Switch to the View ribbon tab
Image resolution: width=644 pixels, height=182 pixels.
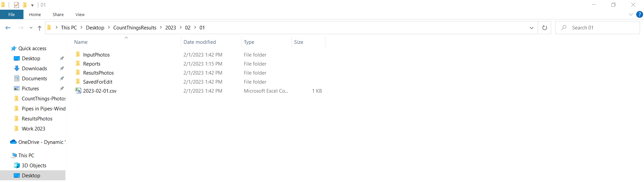(x=80, y=14)
